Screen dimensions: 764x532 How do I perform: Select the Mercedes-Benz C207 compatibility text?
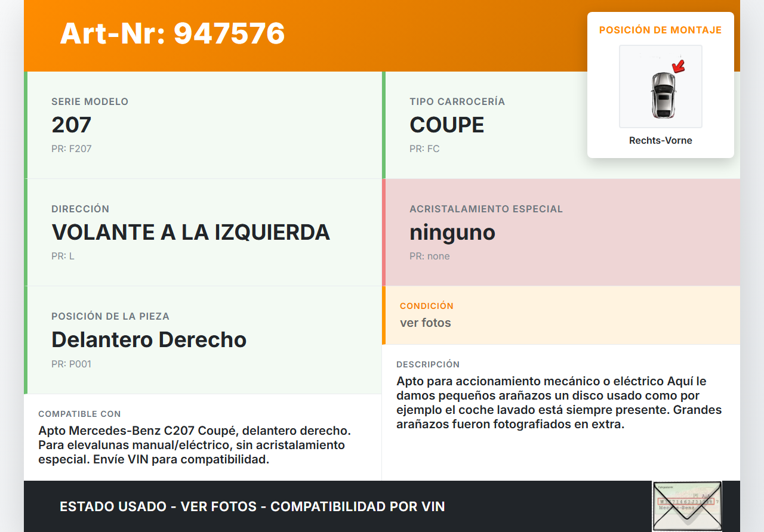pyautogui.click(x=195, y=445)
